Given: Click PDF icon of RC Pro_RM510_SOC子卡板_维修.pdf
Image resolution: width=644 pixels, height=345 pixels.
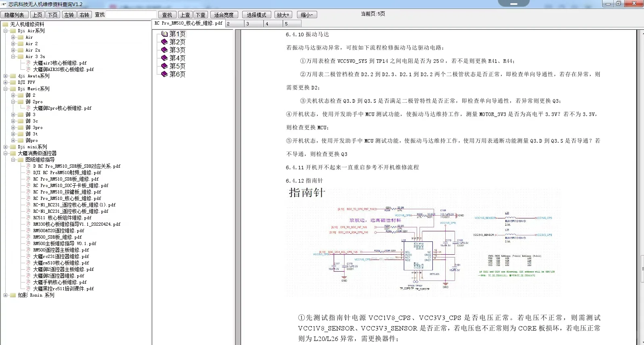Looking at the screenshot, I should [x=29, y=185].
